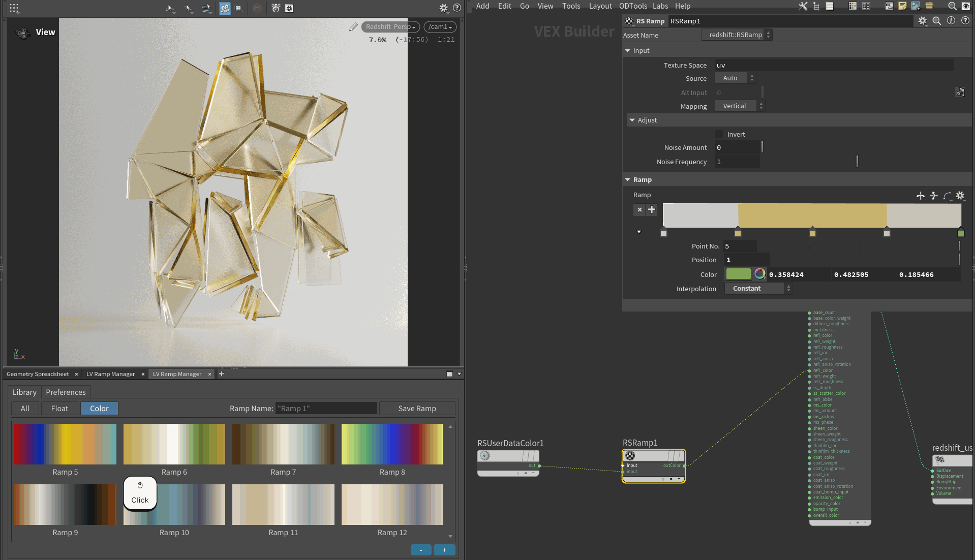Click the add background image icon
The width and height of the screenshot is (975, 560).
pos(916,6)
